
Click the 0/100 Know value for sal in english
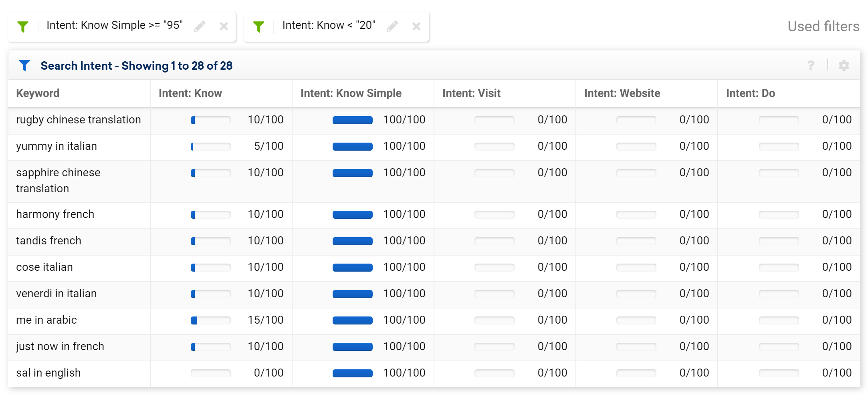click(x=269, y=373)
